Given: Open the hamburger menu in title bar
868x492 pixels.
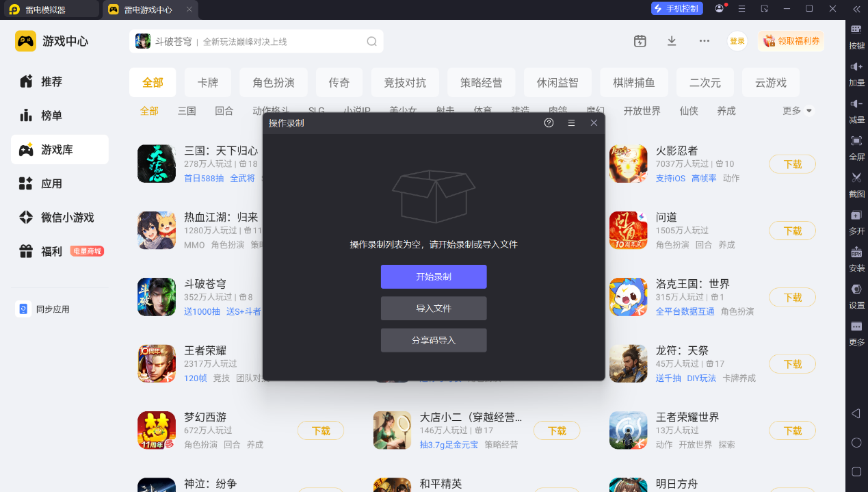Looking at the screenshot, I should 741,8.
